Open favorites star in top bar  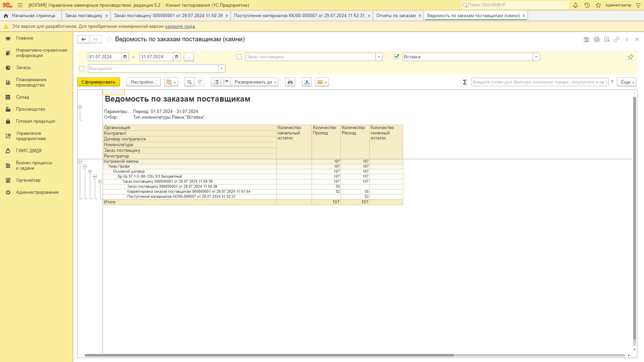598,5
